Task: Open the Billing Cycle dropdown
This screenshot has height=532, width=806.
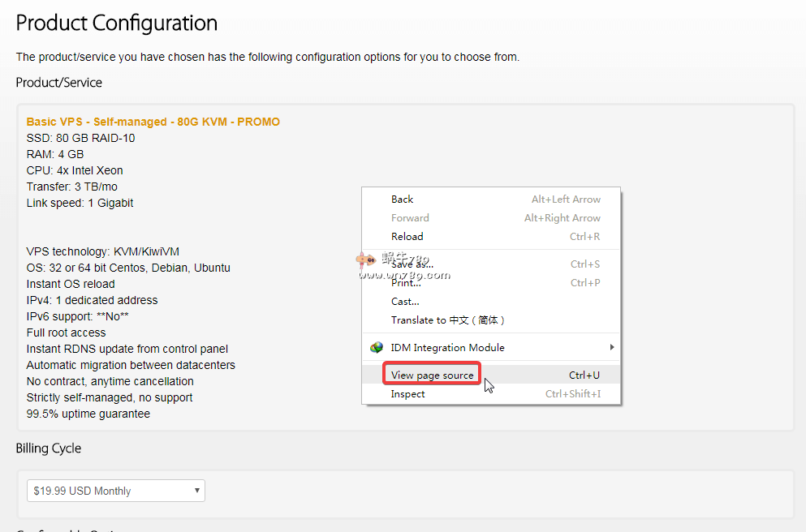Action: [x=116, y=491]
